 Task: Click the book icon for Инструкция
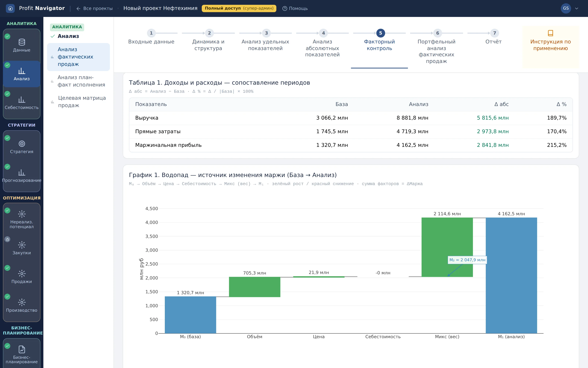[x=550, y=33]
